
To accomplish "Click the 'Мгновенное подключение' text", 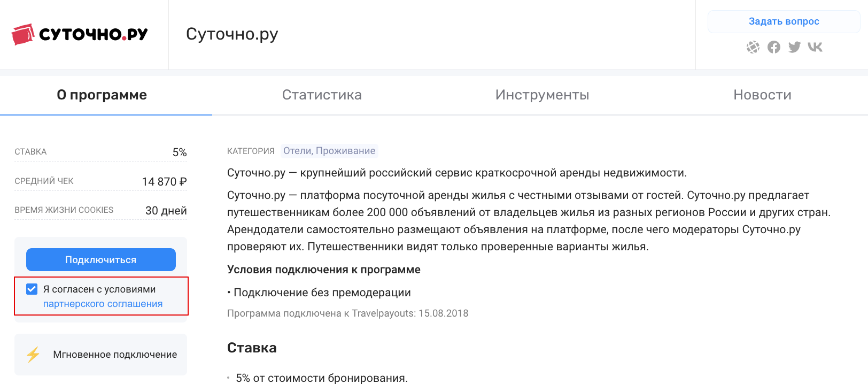I will (x=115, y=355).
